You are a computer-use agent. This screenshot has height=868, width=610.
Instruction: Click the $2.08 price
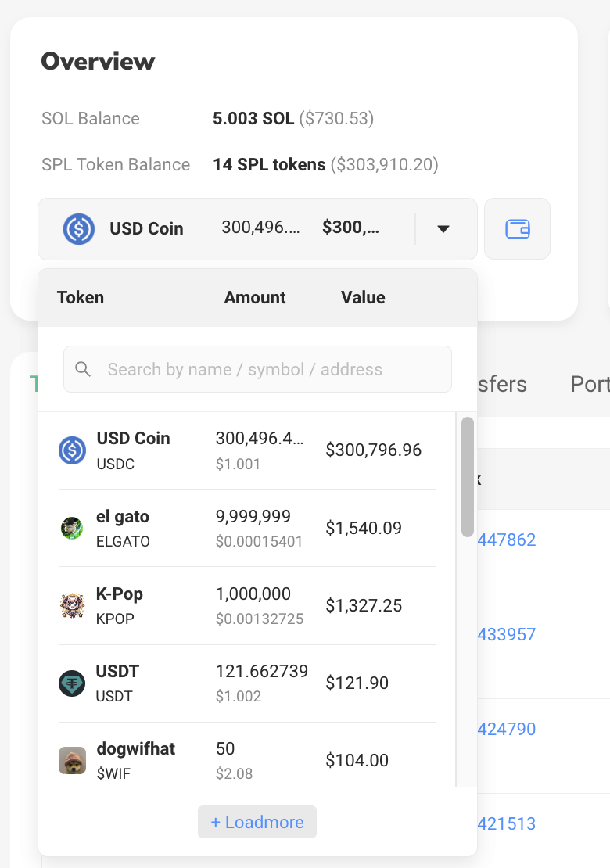pos(234,774)
